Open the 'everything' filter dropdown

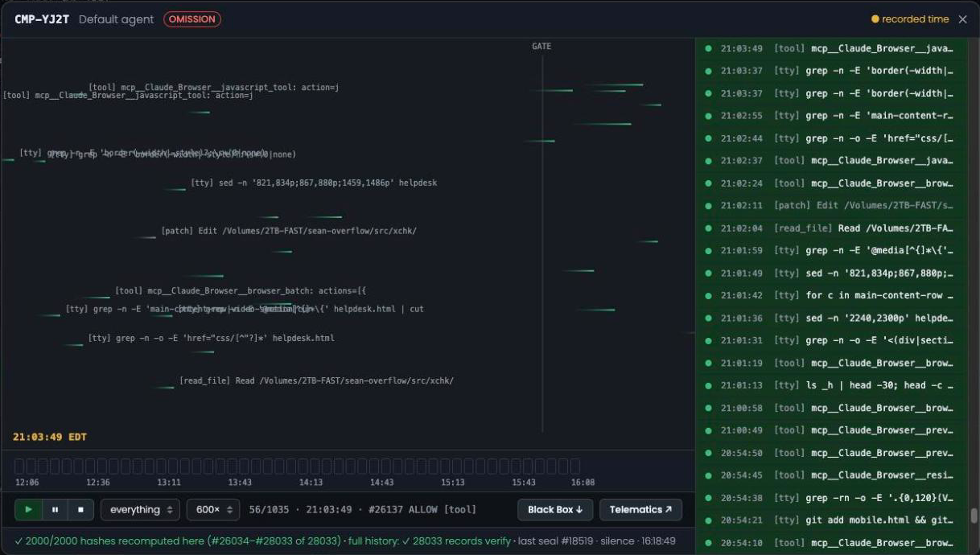[x=141, y=509]
